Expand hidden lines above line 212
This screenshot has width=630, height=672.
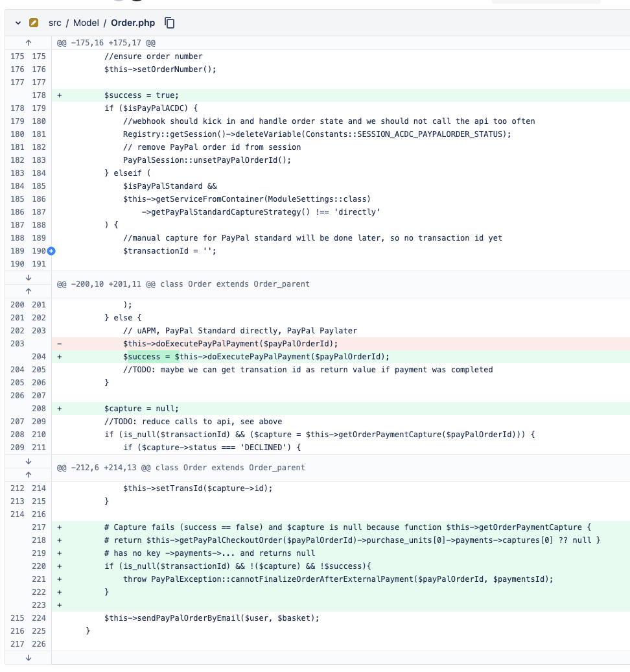(x=28, y=474)
